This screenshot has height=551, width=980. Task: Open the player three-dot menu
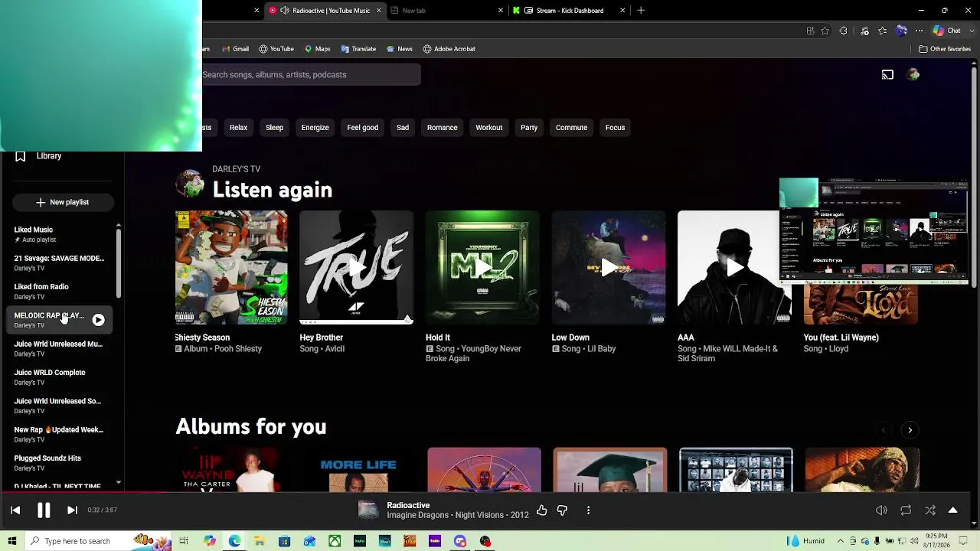coord(588,510)
